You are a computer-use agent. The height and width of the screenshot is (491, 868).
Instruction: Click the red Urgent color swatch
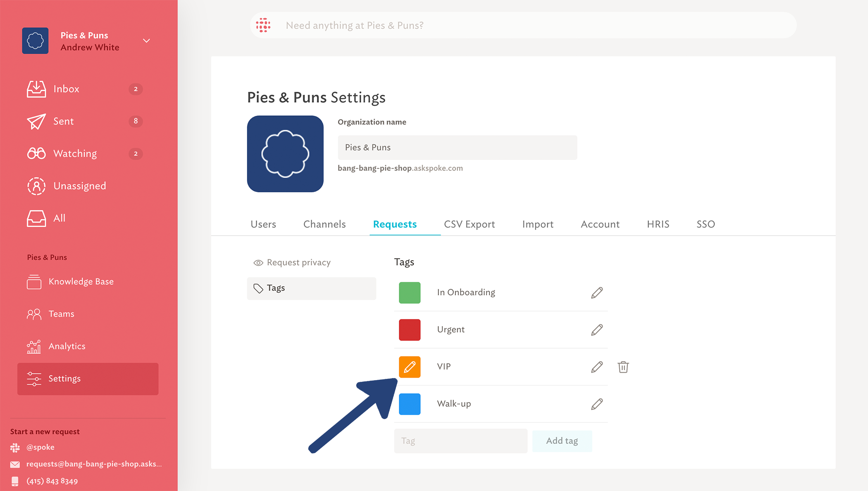point(410,330)
